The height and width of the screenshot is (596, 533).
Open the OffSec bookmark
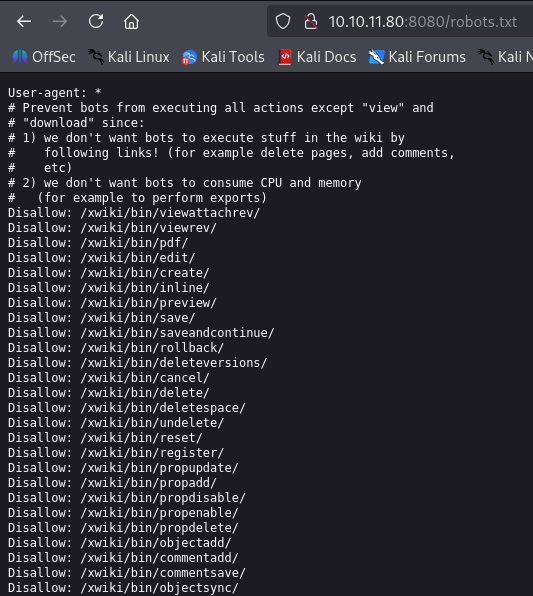[44, 57]
